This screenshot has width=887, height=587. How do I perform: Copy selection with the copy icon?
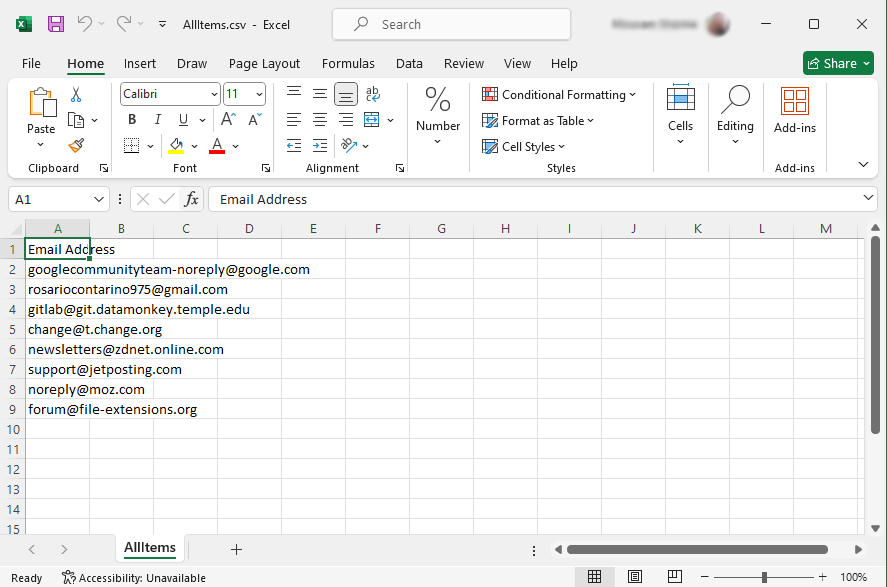76,120
